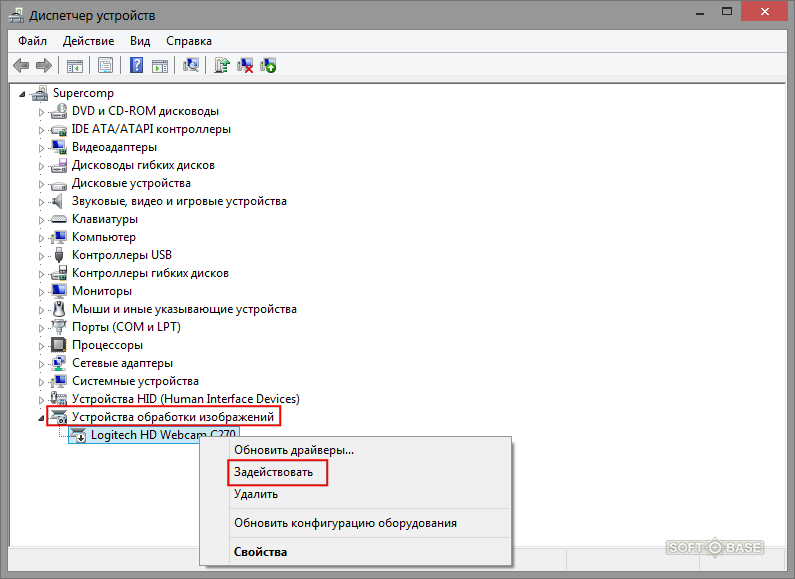Click the Устройства HID device icon
This screenshot has width=795, height=579.
[59, 399]
